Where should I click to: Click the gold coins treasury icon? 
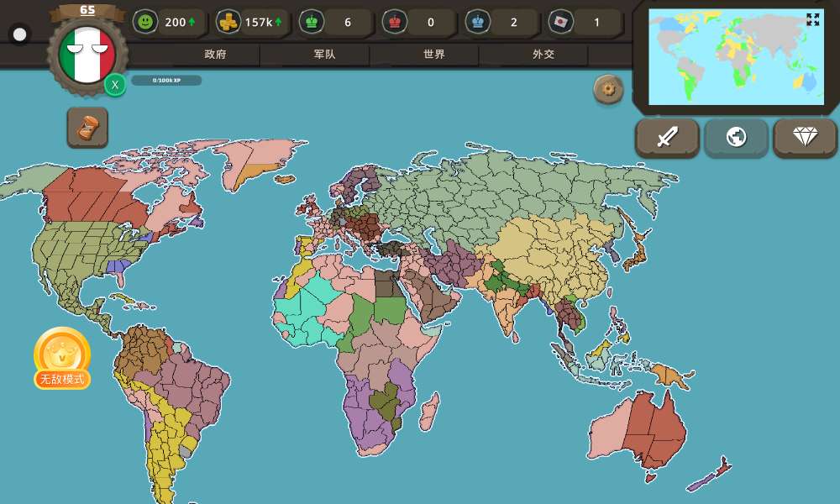point(228,22)
